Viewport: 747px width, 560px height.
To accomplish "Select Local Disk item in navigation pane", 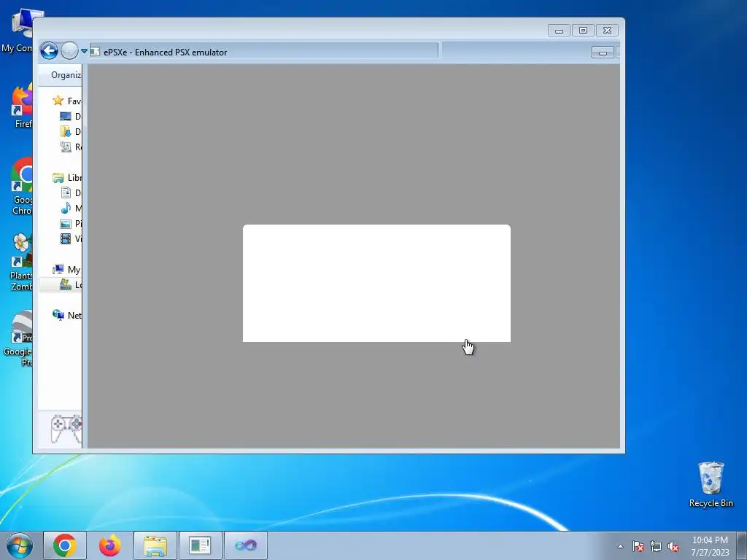I will pyautogui.click(x=61, y=285).
